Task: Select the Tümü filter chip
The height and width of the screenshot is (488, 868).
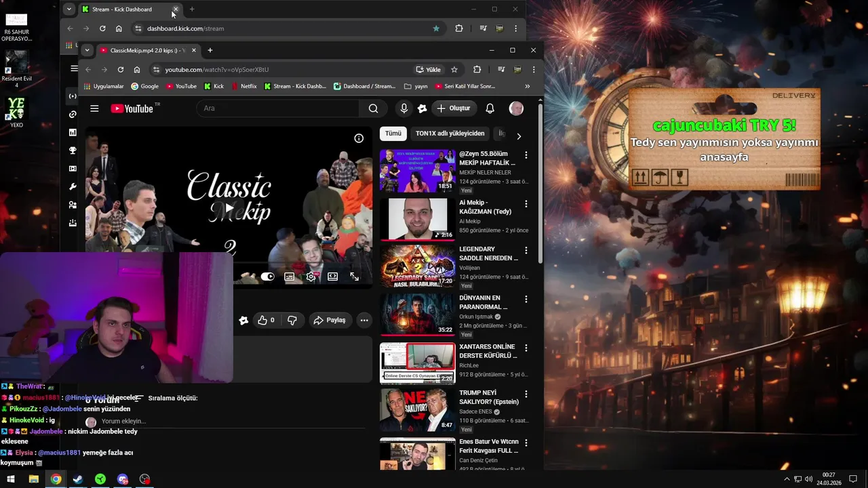Action: [393, 134]
